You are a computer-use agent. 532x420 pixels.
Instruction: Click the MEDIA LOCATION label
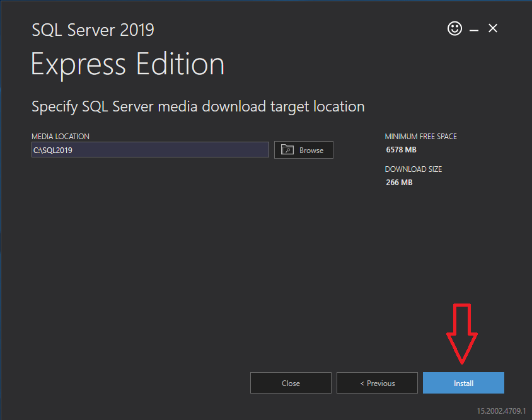[61, 137]
